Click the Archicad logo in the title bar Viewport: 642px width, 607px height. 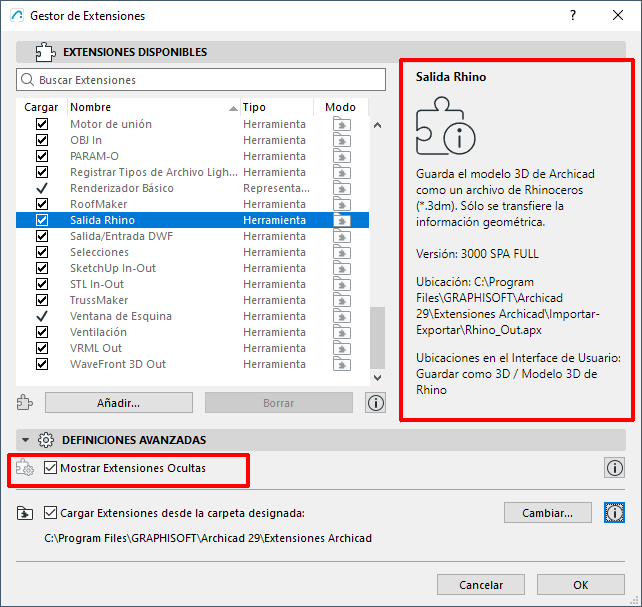click(17, 16)
